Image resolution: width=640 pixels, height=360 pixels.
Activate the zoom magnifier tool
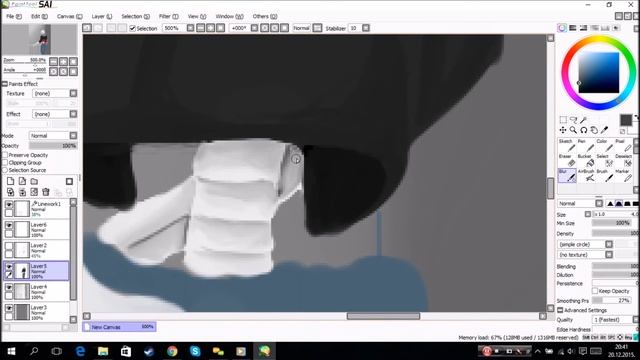[x=573, y=130]
